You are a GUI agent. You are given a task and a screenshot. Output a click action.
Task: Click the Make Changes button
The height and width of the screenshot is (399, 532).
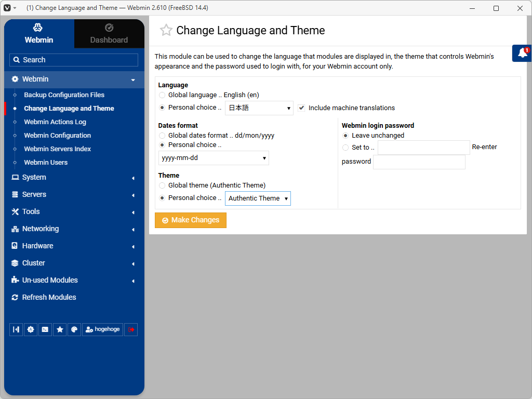(191, 220)
